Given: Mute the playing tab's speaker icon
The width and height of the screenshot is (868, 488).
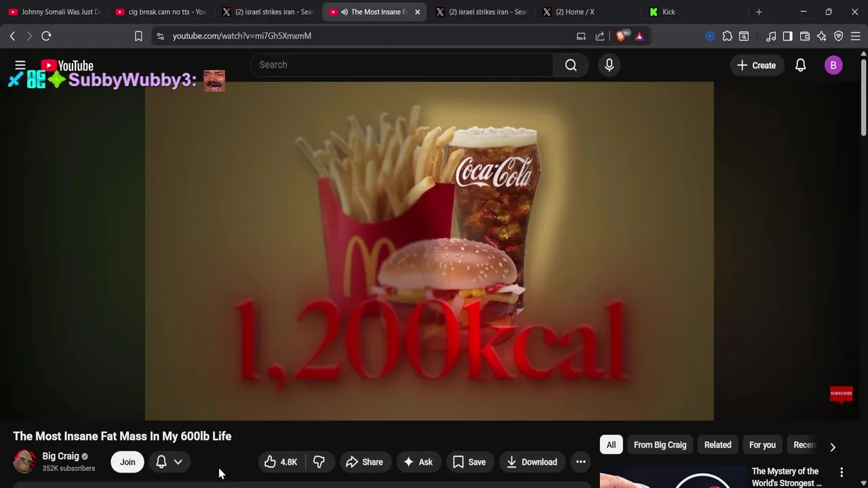Looking at the screenshot, I should point(344,12).
